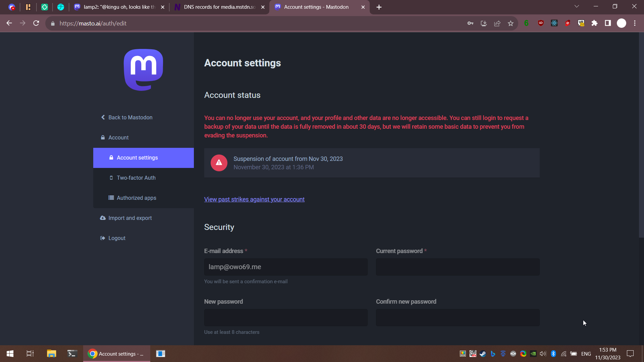Viewport: 644px width, 362px height.
Task: Click Logout in the sidebar
Action: tap(116, 238)
